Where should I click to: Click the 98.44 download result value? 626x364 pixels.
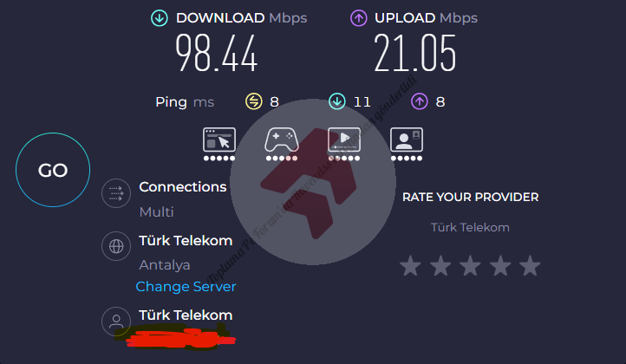217,53
